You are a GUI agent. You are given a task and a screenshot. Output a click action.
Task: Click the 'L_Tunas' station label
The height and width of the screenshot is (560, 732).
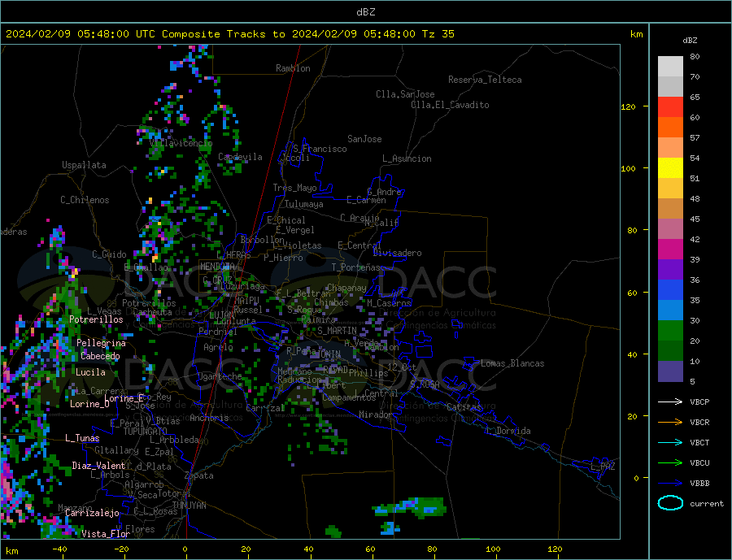point(82,438)
